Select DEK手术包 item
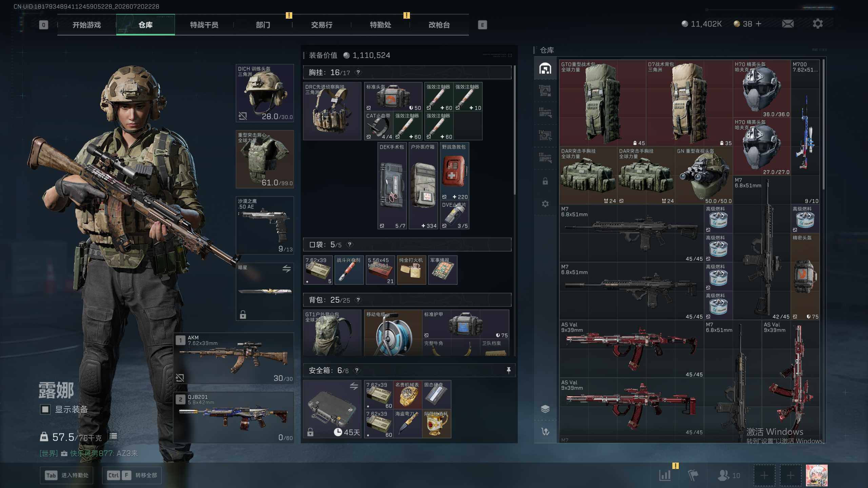The width and height of the screenshot is (868, 488). coord(392,186)
